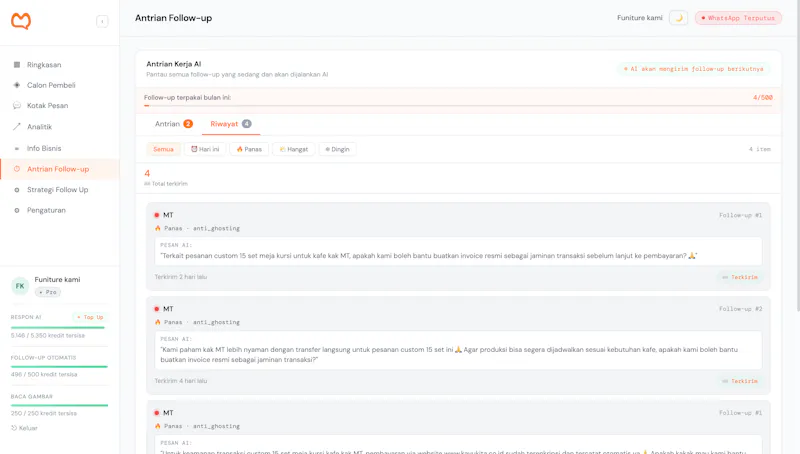
Task: Click Follow-up #1 label in first card
Action: coord(740,215)
